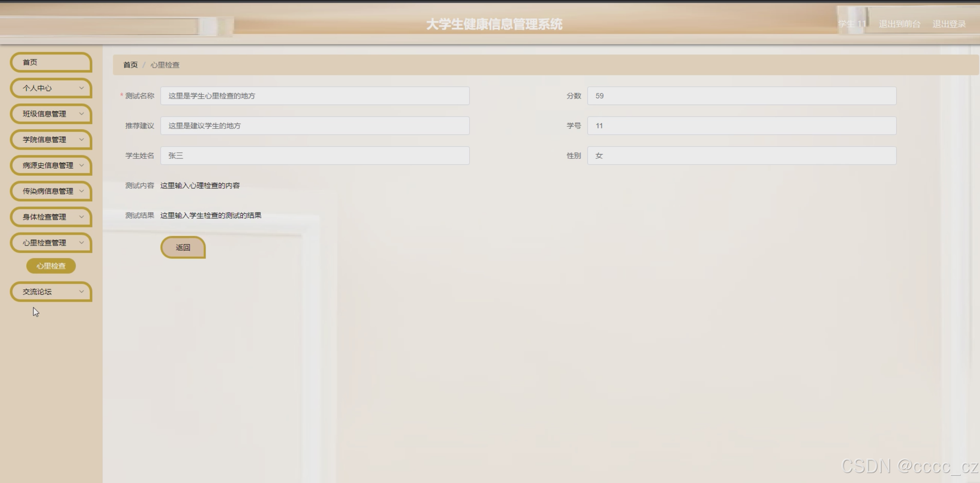Click the 测试名称 input field
The image size is (980, 483).
coord(315,96)
